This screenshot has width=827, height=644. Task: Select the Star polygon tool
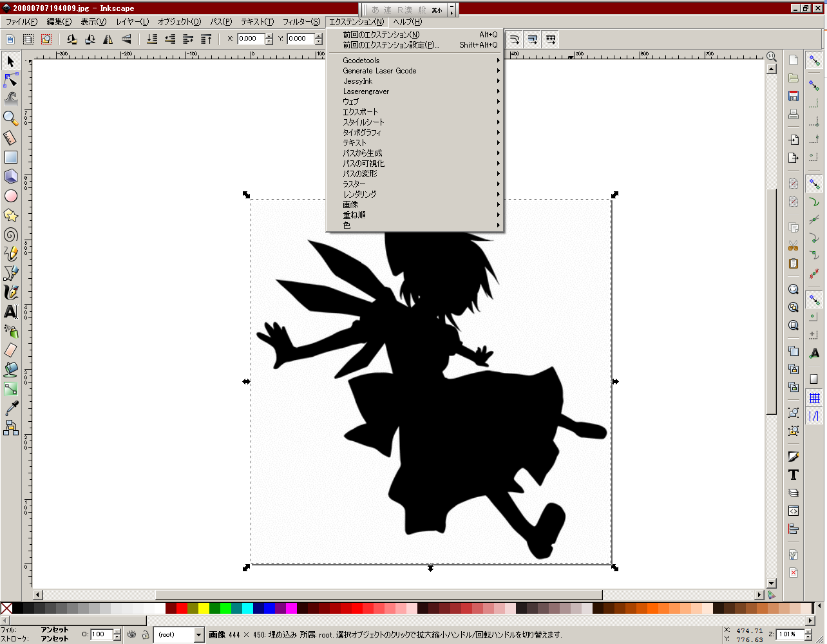[10, 215]
